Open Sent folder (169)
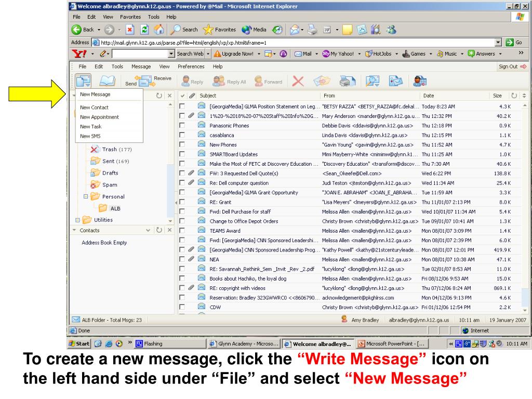The height and width of the screenshot is (399, 532). point(110,161)
